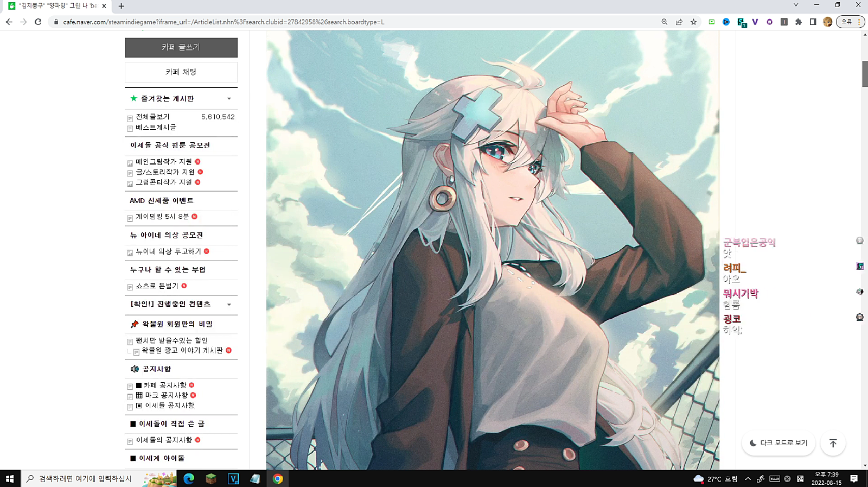Open the blue round play extension
Screen dimensions: 868x487
(x=726, y=22)
